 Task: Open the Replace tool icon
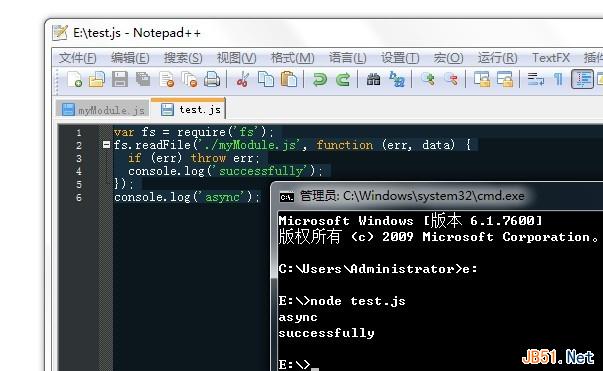(x=396, y=80)
